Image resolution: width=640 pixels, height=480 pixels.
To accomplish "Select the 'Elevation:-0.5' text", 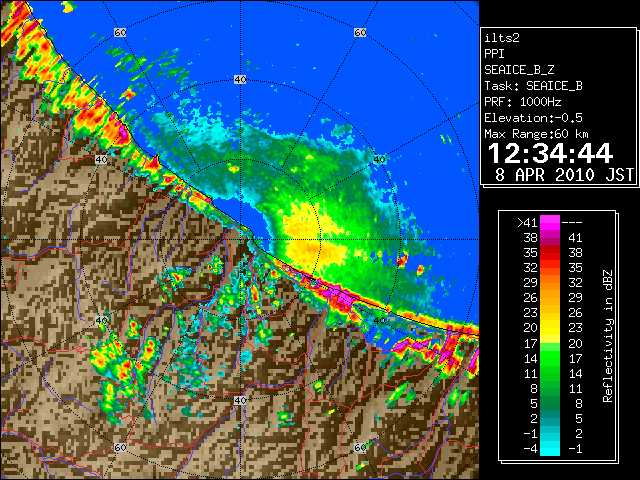I will point(533,118).
